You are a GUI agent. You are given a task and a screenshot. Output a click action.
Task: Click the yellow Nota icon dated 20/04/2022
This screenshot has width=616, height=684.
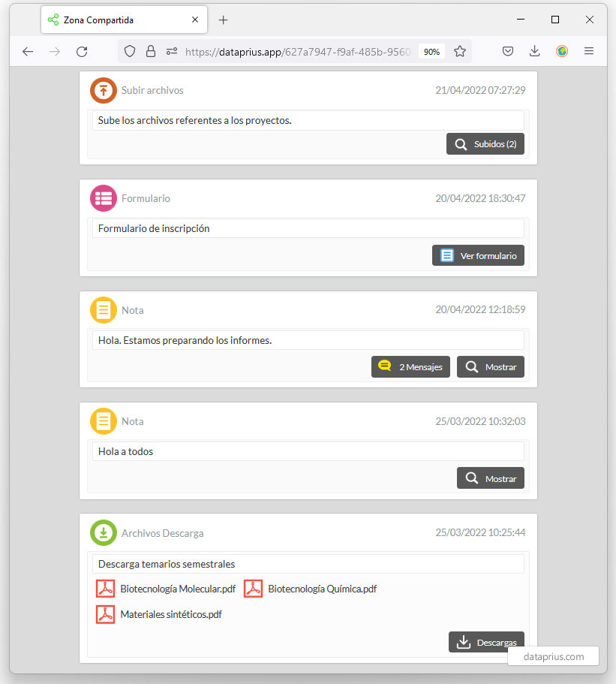click(104, 310)
